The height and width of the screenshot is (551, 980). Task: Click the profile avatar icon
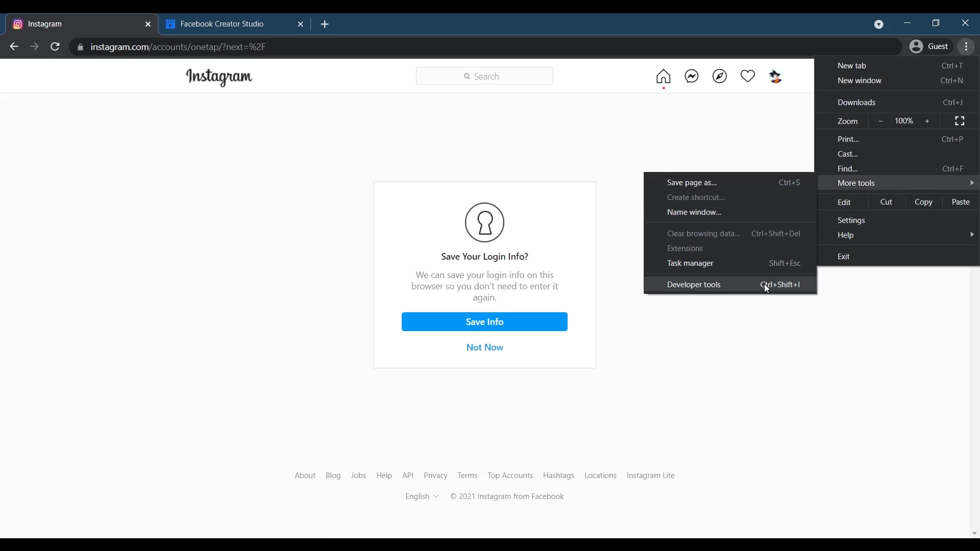tap(776, 77)
